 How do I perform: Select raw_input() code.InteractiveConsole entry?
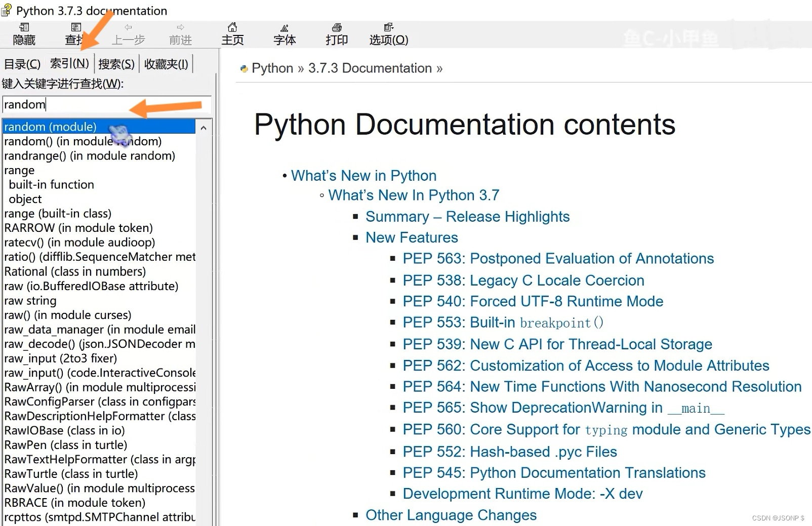[x=100, y=373]
